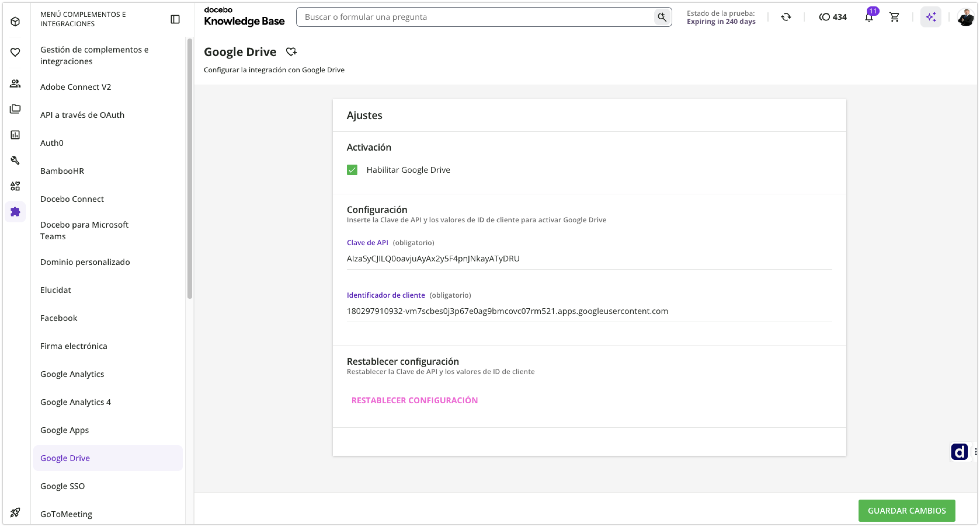The width and height of the screenshot is (980, 527).
Task: Click the side menu scrollbar
Action: (190, 168)
